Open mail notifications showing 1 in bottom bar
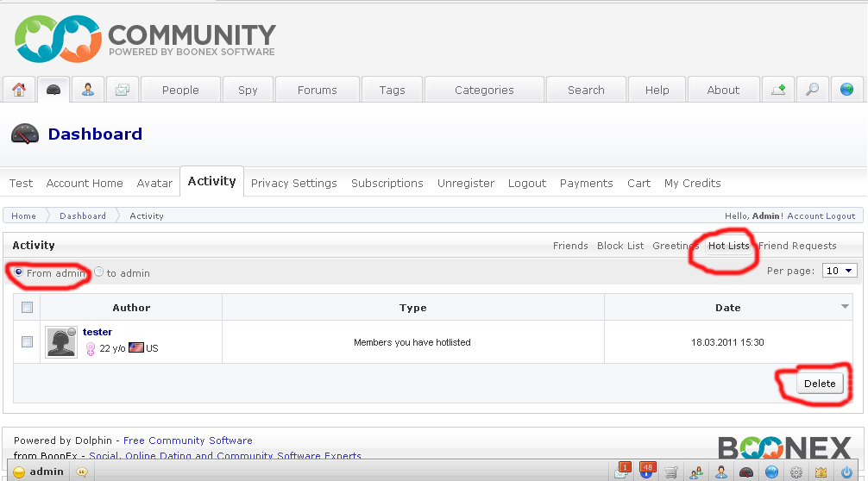Image resolution: width=868 pixels, height=481 pixels. (x=622, y=471)
